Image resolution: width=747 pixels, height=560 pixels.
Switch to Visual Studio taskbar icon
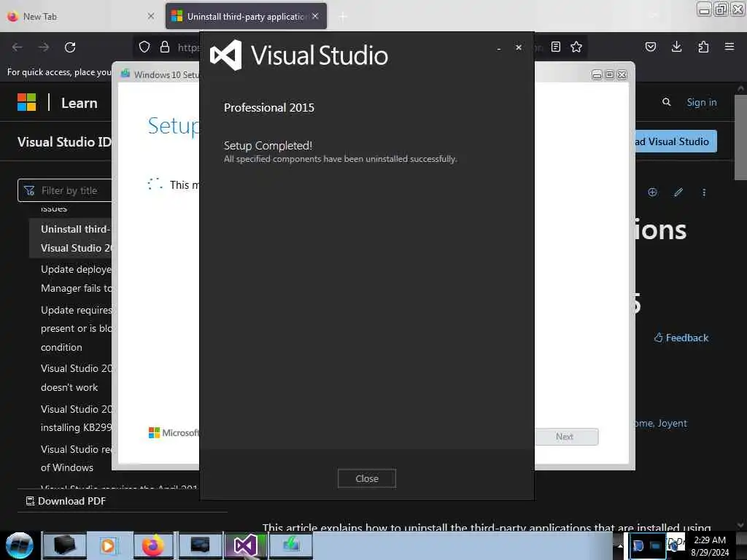[245, 545]
